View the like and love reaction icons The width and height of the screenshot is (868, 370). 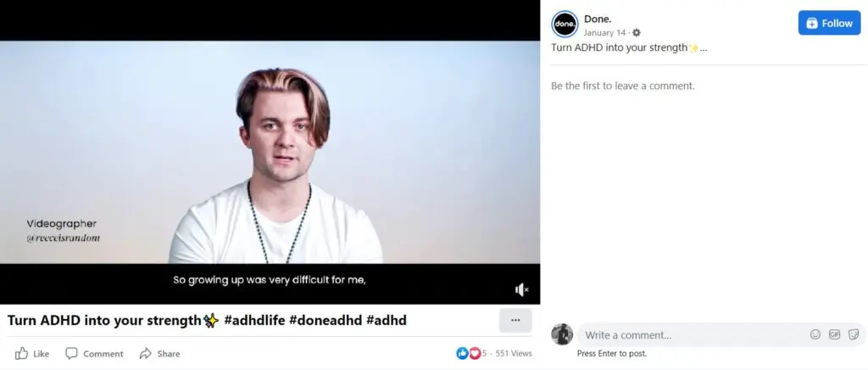click(468, 353)
